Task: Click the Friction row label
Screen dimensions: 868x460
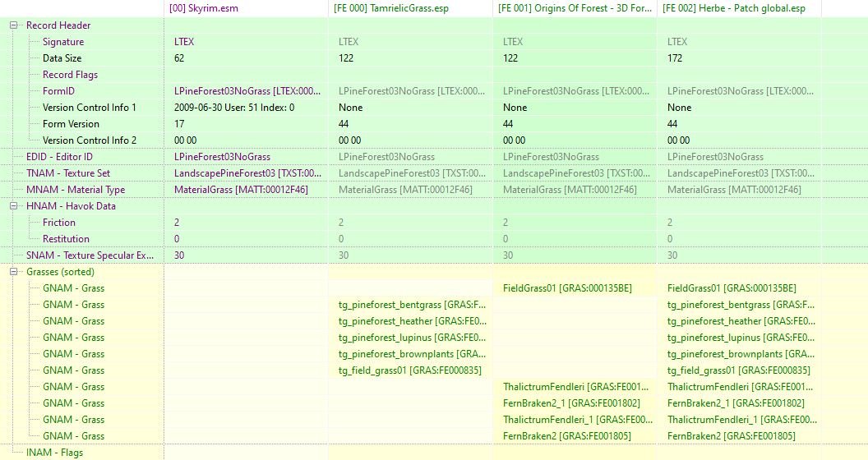Action: click(59, 223)
